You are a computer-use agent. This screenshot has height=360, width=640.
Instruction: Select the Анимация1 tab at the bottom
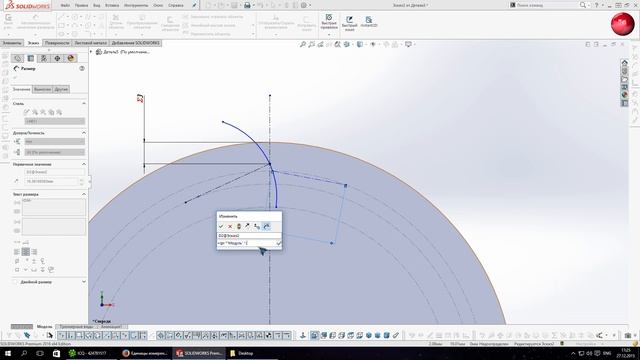pos(111,327)
